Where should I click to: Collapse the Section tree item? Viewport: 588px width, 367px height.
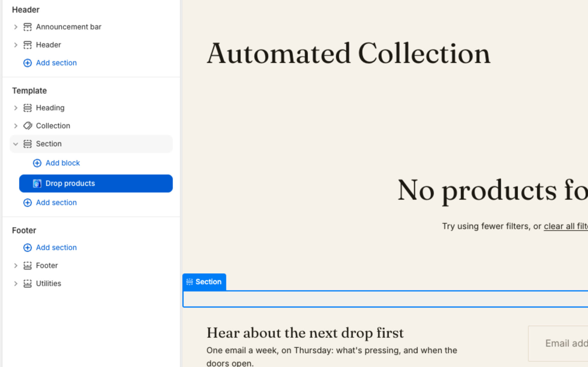pyautogui.click(x=16, y=144)
